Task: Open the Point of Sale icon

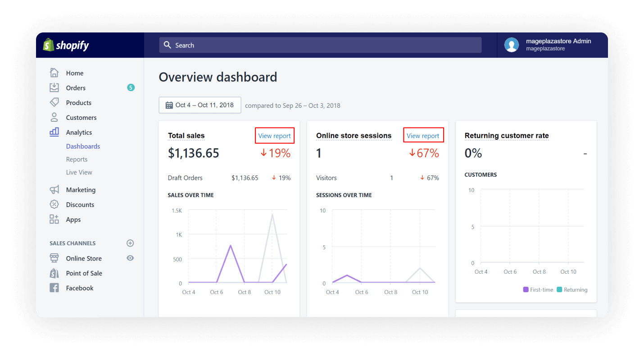Action: pos(54,273)
